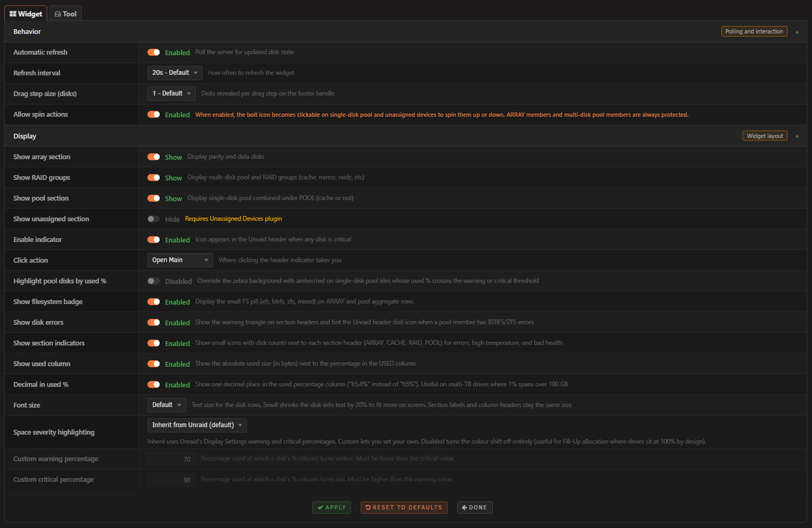Toggle Show unassigned section switch
The height and width of the screenshot is (528, 812).
pos(154,219)
